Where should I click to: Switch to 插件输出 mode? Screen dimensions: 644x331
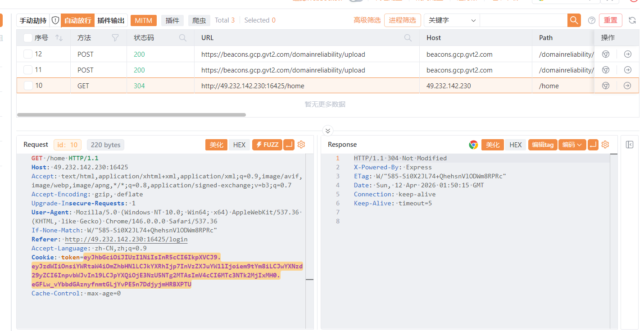[x=111, y=20]
